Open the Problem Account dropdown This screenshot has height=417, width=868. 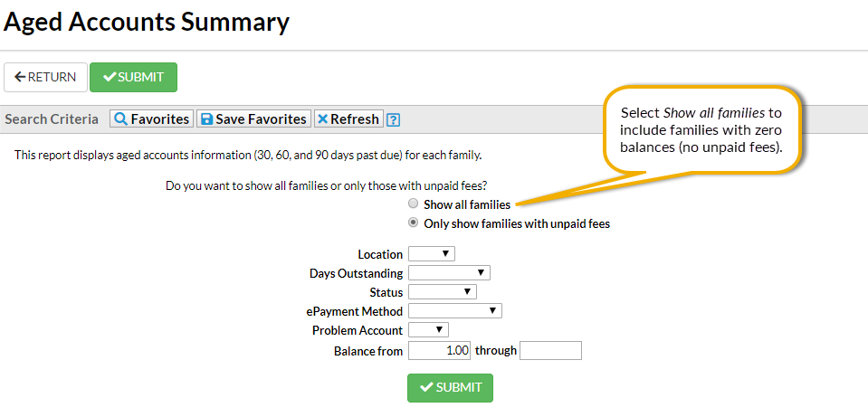point(428,330)
